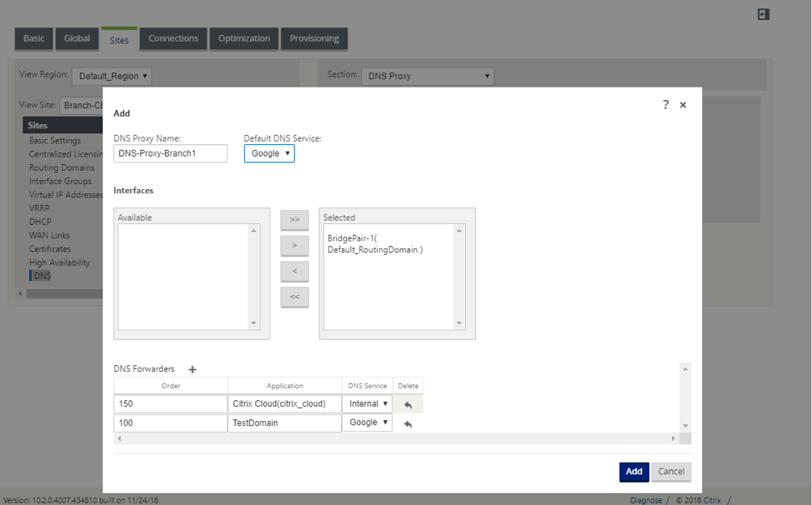Screen dimensions: 812x505
Task: Edit the Order field containing 150
Action: tap(170, 404)
